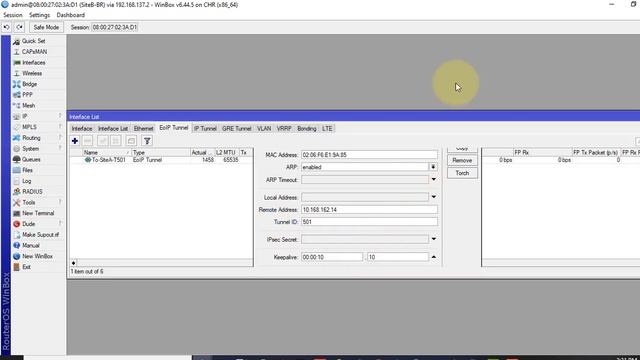Switch to the VRRP tab

(284, 129)
